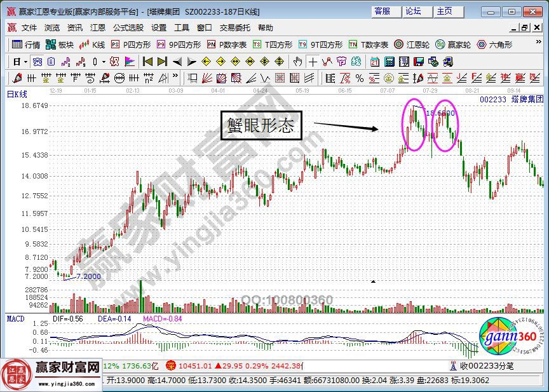Viewport: 549px width, 392px height.
Task: Click the MACD indicator label
Action: pyautogui.click(x=15, y=318)
